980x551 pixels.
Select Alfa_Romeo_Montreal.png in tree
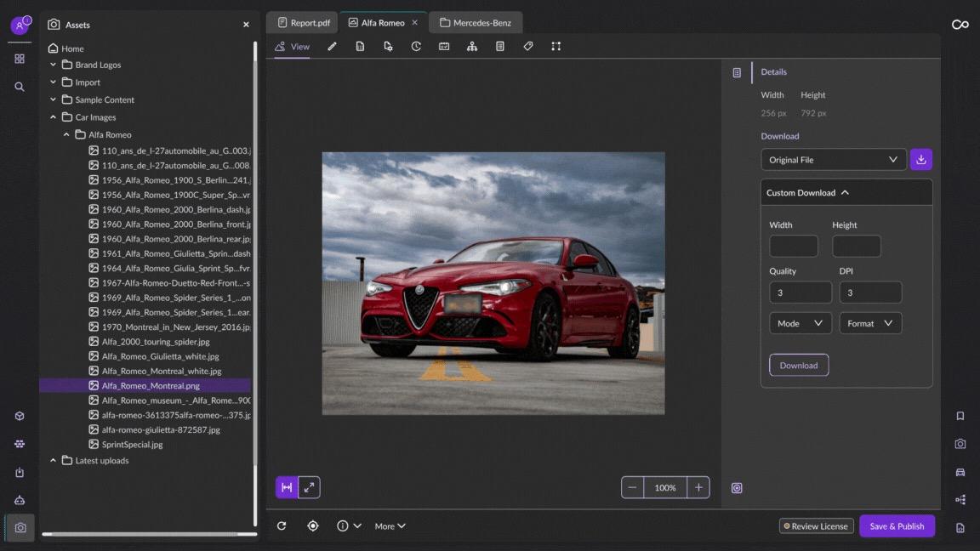tap(145, 385)
